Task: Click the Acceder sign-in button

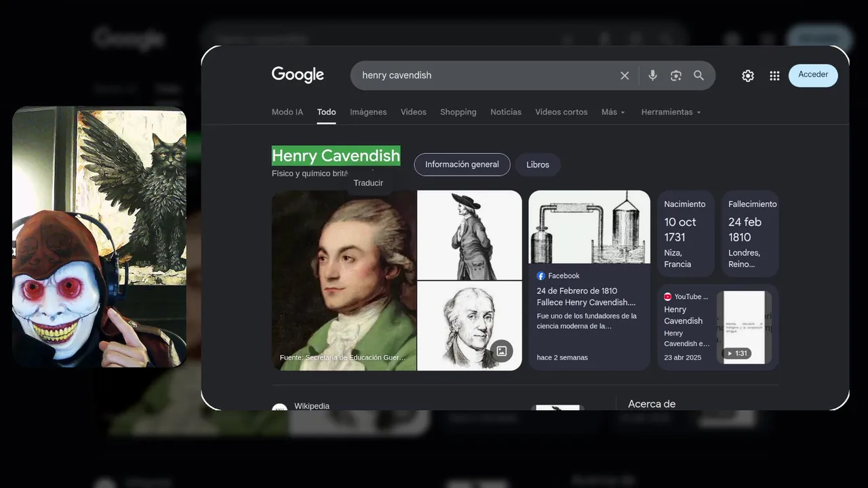Action: [813, 75]
